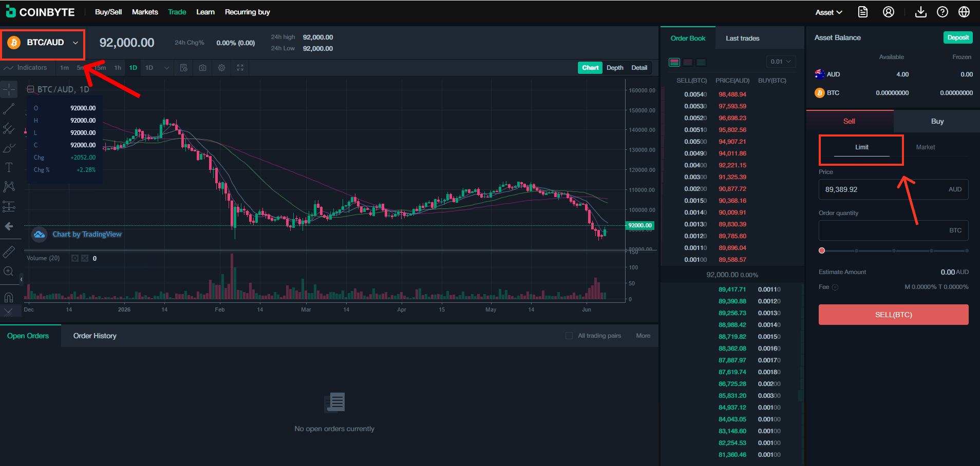Viewport: 980px width, 466px height.
Task: Open the user account profile icon
Action: [x=889, y=12]
